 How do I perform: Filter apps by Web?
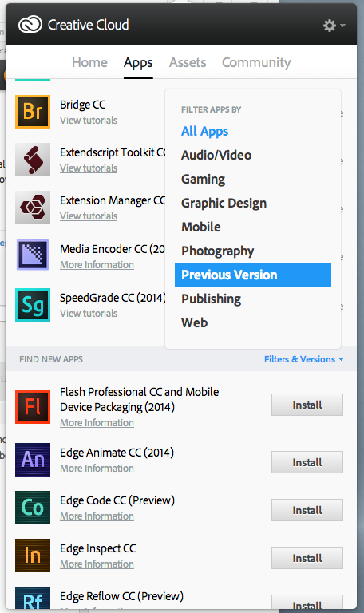(194, 322)
